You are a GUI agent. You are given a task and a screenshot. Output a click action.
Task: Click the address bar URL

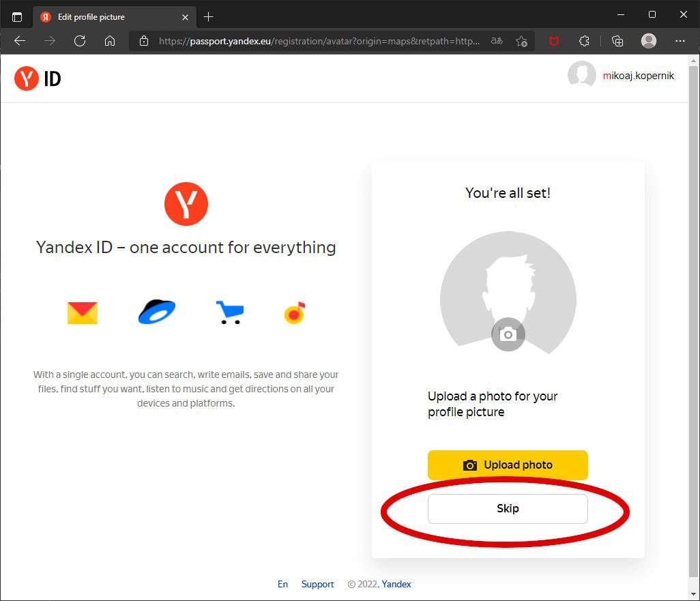click(319, 41)
